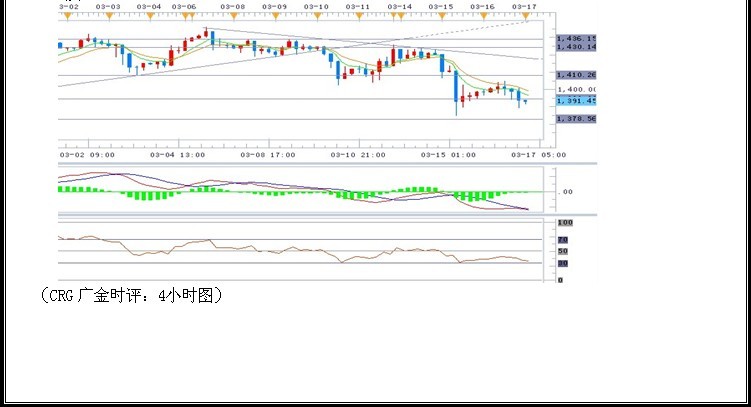The image size is (751, 407).
Task: Select the 03-15 date label on top axis
Action: pyautogui.click(x=441, y=7)
